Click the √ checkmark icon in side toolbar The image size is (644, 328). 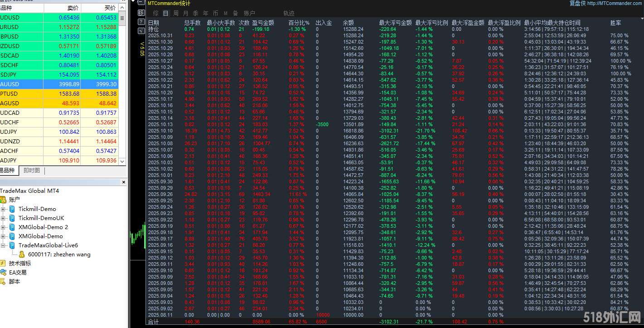point(141,30)
